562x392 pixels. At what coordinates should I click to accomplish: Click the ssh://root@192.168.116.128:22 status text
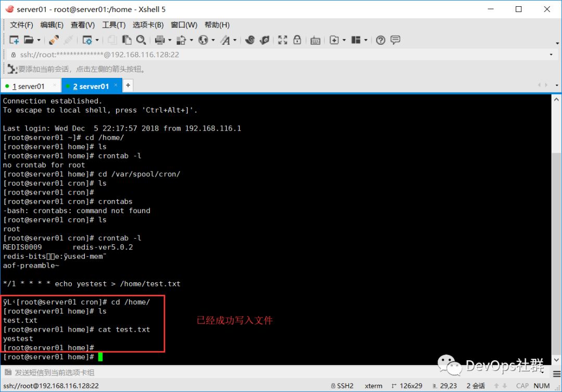coord(51,386)
